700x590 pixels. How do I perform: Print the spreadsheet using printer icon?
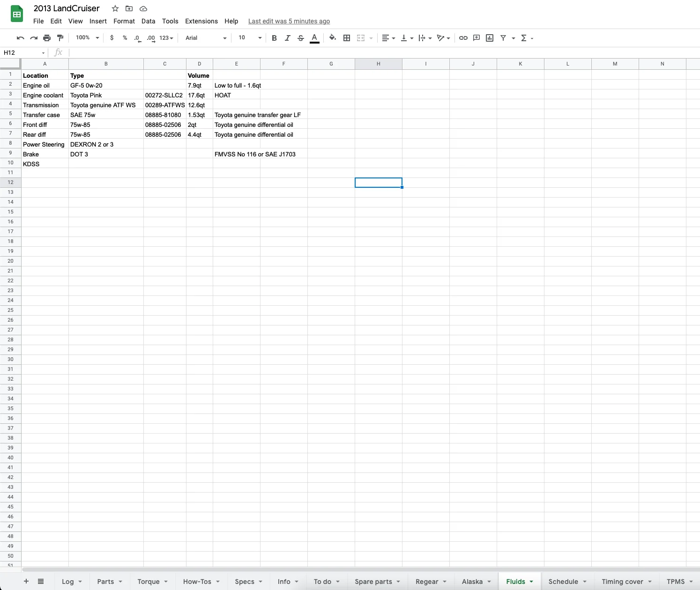click(x=47, y=38)
